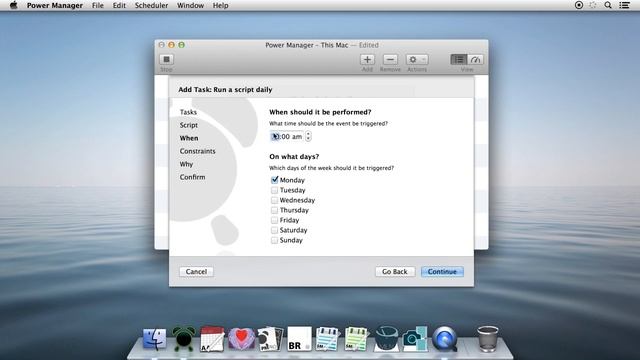Click the window title Power Manager – This Mac

307,45
